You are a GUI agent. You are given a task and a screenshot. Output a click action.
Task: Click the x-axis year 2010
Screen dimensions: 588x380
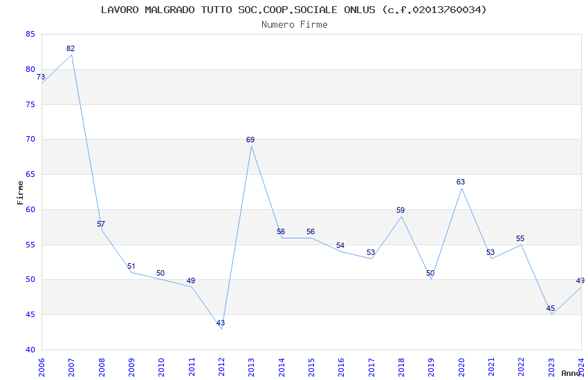pyautogui.click(x=161, y=367)
